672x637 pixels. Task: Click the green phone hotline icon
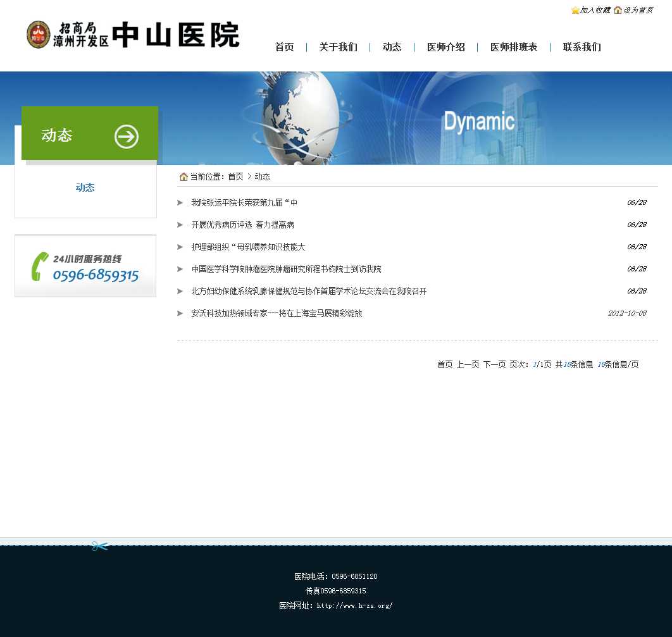(40, 266)
